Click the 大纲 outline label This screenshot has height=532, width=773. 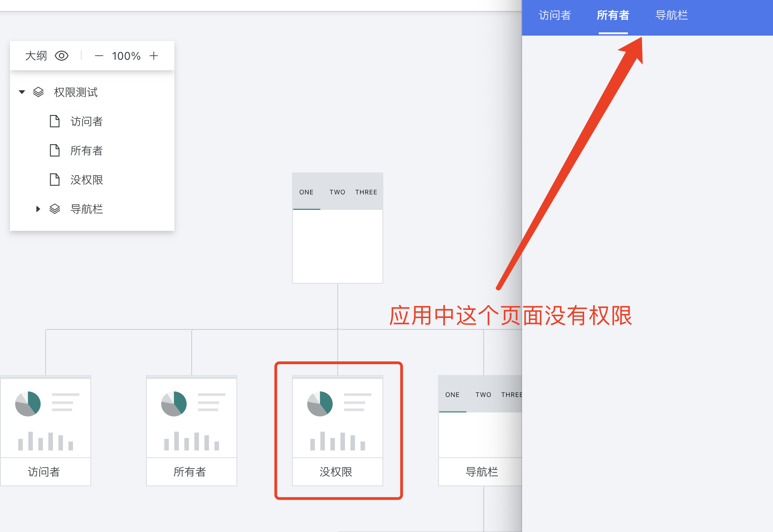point(36,56)
